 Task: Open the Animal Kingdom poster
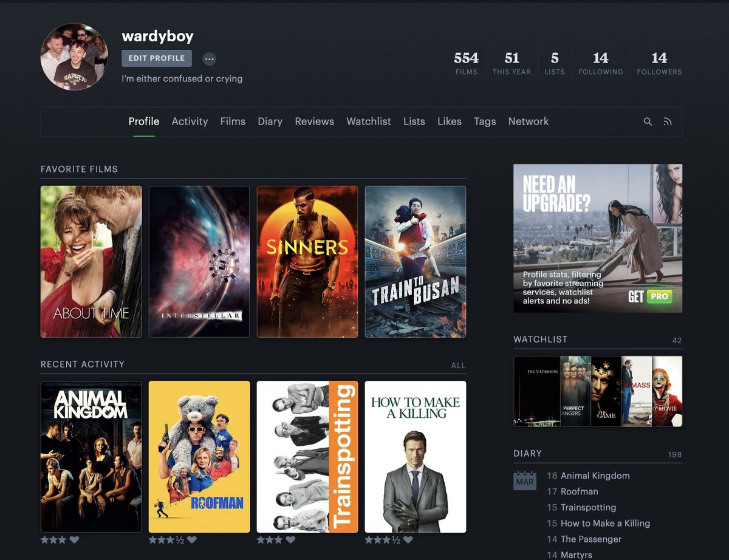pyautogui.click(x=91, y=457)
